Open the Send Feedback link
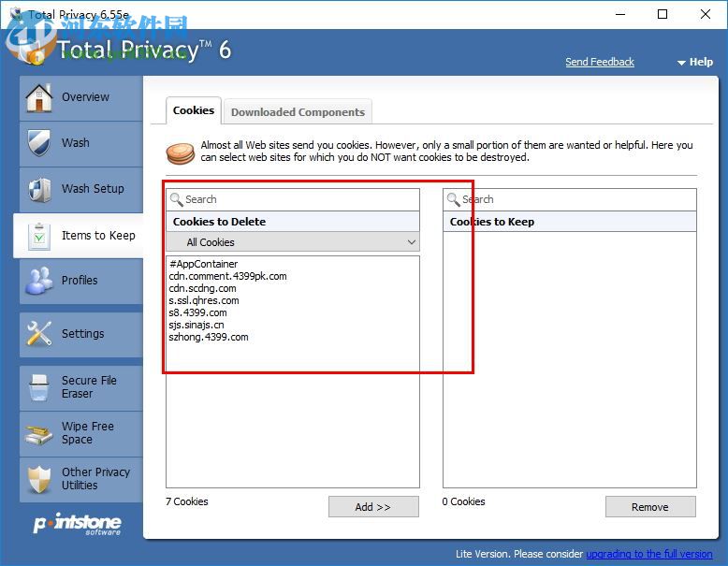728x566 pixels. click(x=600, y=62)
